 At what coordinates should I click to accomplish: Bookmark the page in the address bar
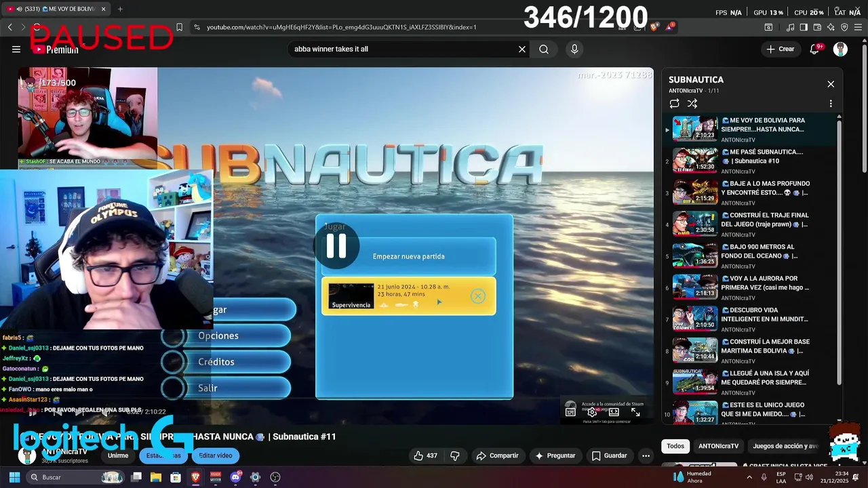179,27
